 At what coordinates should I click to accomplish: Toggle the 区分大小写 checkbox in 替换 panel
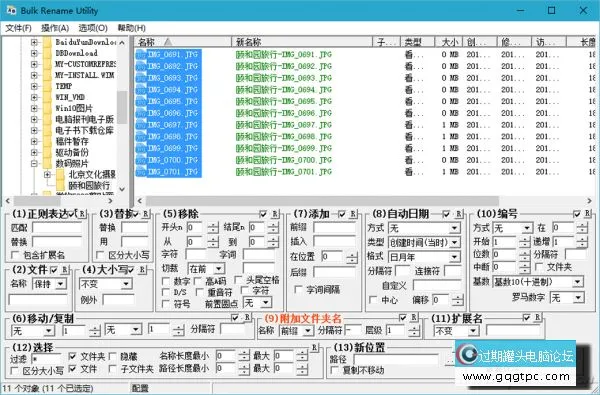click(100, 255)
